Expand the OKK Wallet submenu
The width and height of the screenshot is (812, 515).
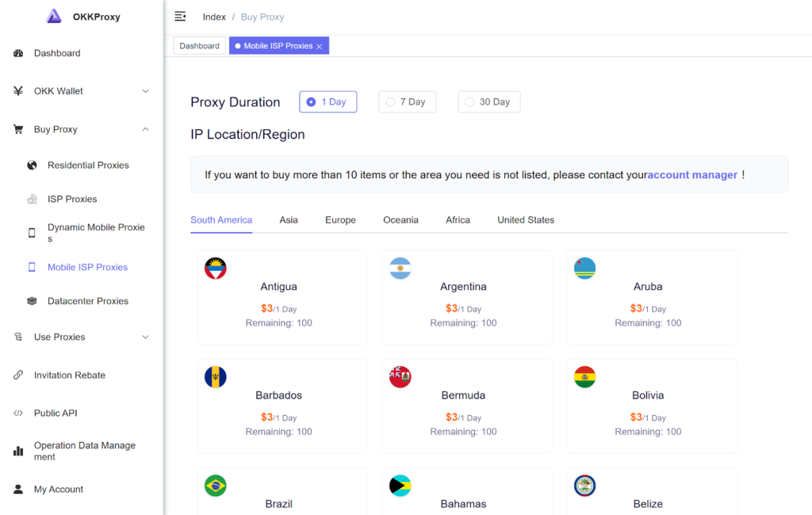pos(145,91)
